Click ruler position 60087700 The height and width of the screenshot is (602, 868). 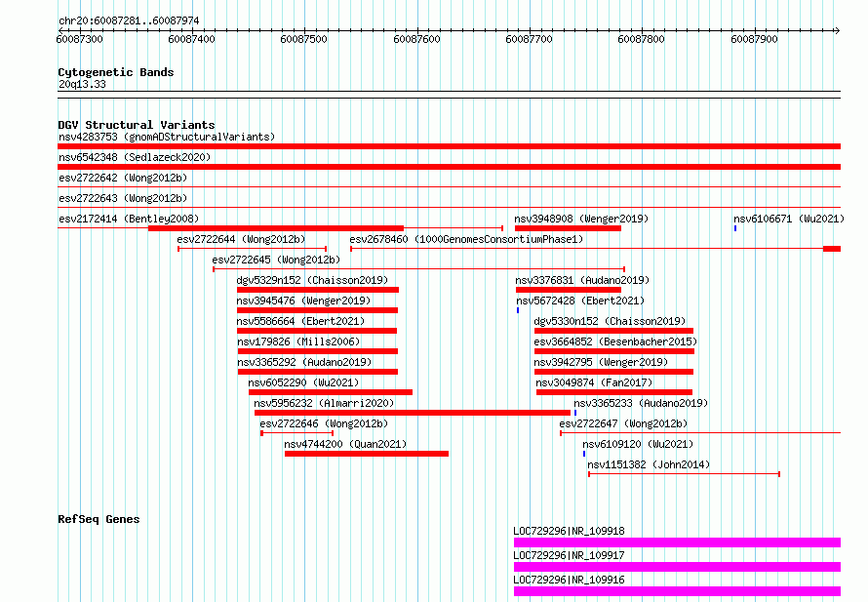pyautogui.click(x=529, y=39)
